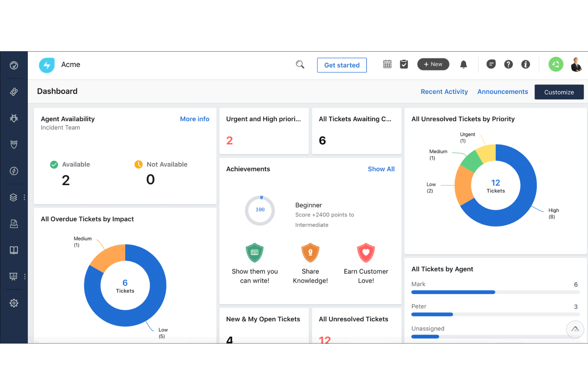Expand the options next to the Assets icon

[x=24, y=197]
